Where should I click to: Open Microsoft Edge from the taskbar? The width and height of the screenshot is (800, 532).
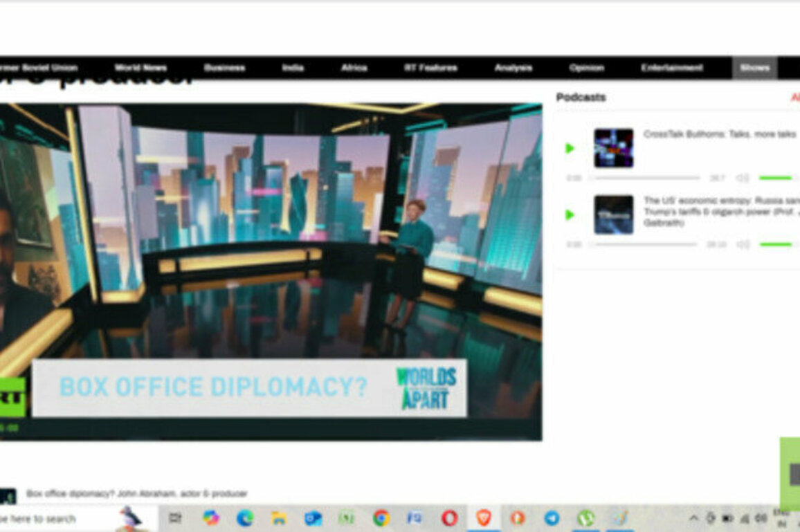(245, 519)
